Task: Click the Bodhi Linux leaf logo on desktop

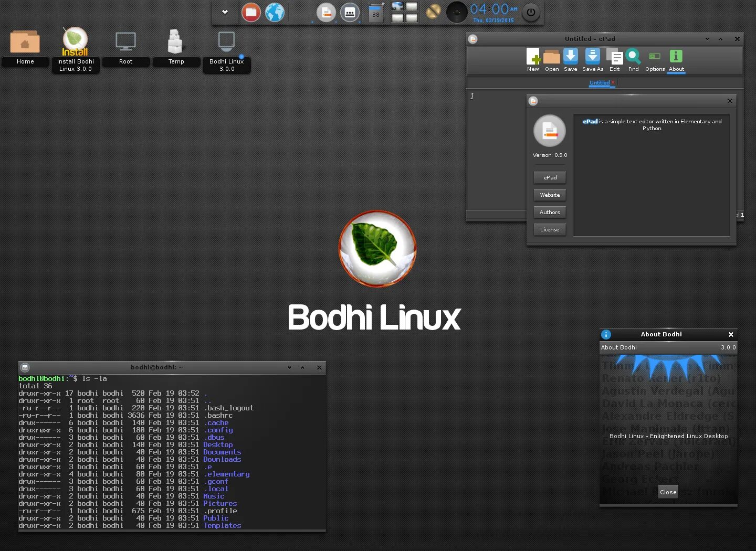Action: coord(377,249)
